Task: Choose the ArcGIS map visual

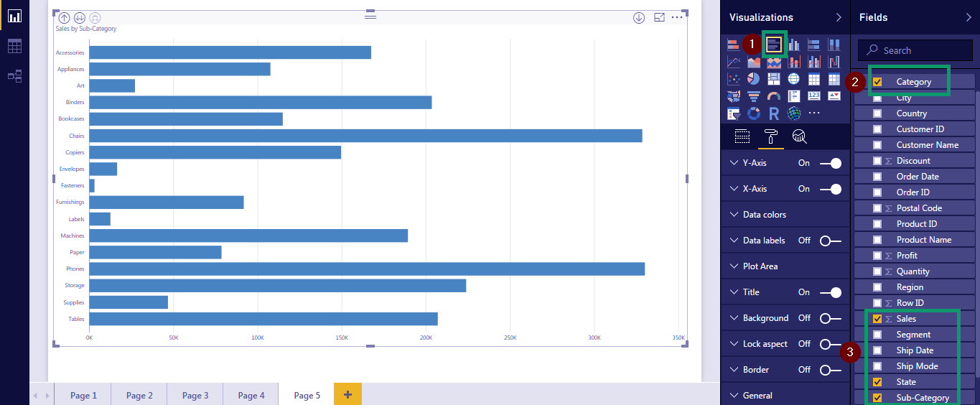Action: [x=793, y=113]
